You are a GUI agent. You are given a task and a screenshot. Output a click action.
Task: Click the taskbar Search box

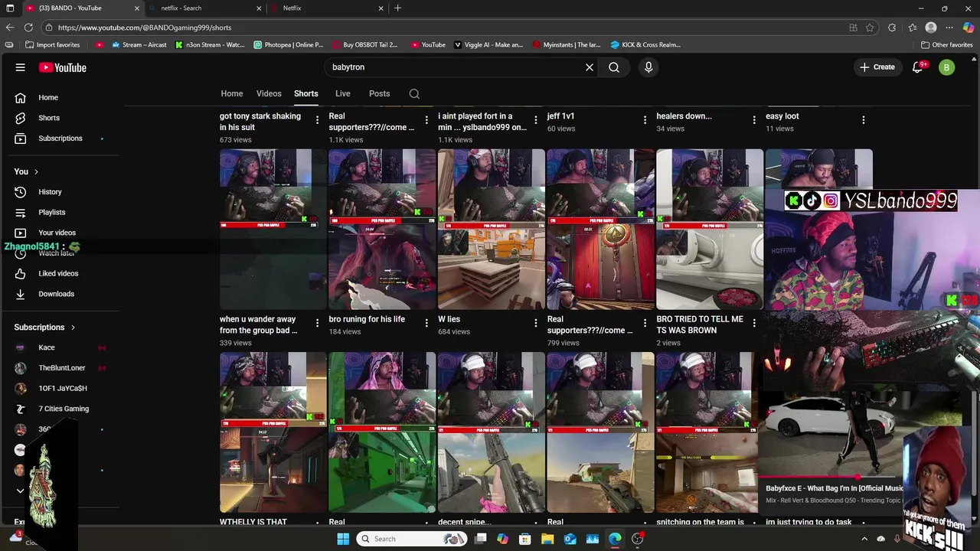coord(412,539)
